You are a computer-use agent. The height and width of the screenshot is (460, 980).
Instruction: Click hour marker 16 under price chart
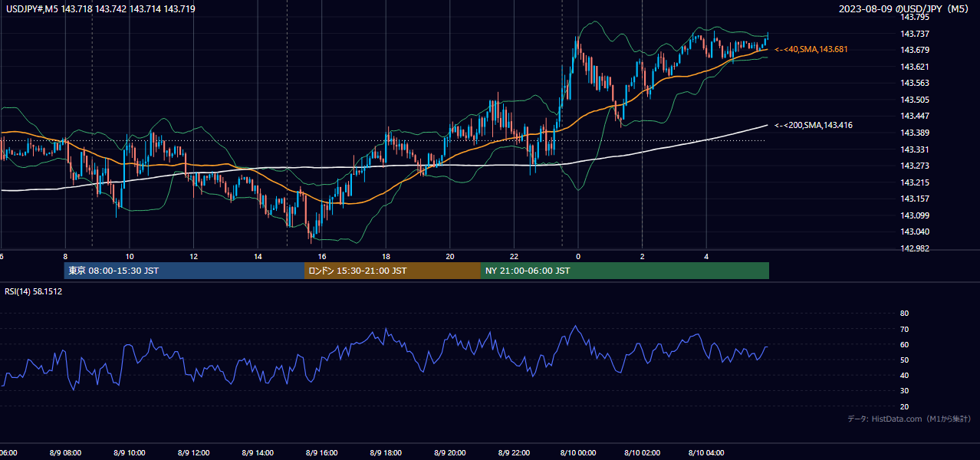(x=322, y=257)
